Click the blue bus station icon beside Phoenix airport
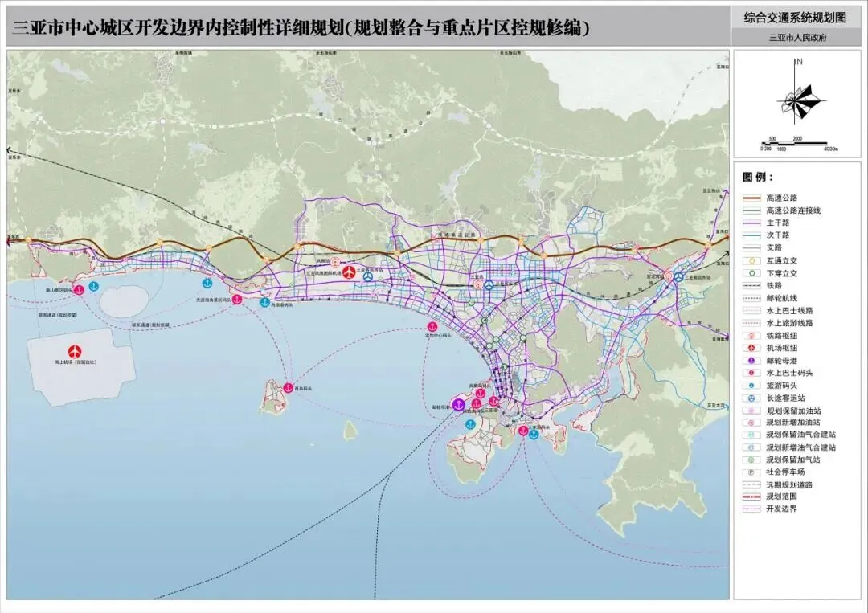This screenshot has width=868, height=613. tap(368, 276)
